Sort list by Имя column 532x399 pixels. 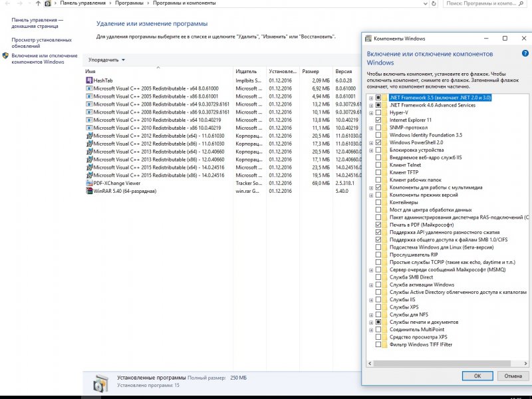click(x=158, y=72)
